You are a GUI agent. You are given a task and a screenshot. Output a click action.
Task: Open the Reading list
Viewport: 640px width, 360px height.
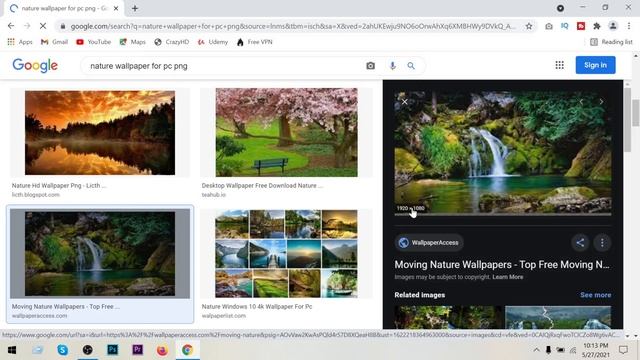pos(611,42)
